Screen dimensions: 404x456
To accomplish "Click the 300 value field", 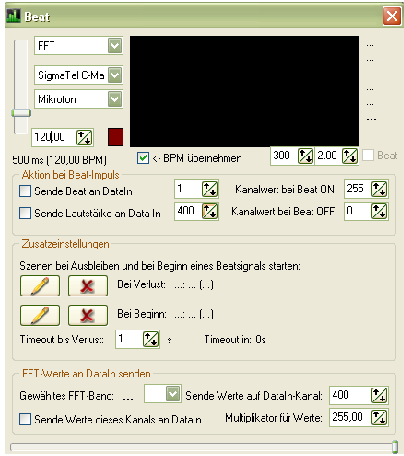I will (x=284, y=155).
